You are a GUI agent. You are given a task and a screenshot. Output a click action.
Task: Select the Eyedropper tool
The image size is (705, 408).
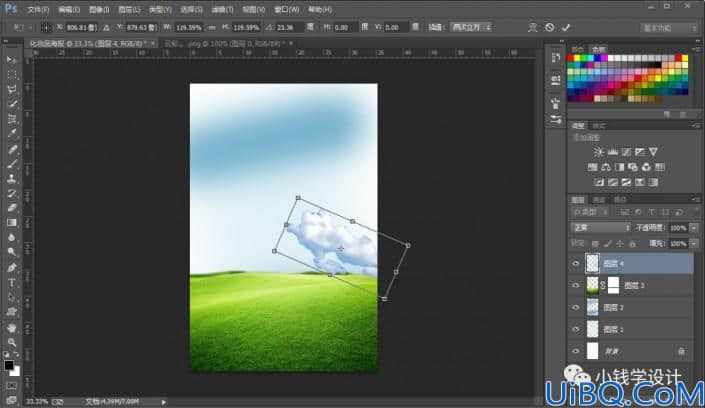pos(11,134)
